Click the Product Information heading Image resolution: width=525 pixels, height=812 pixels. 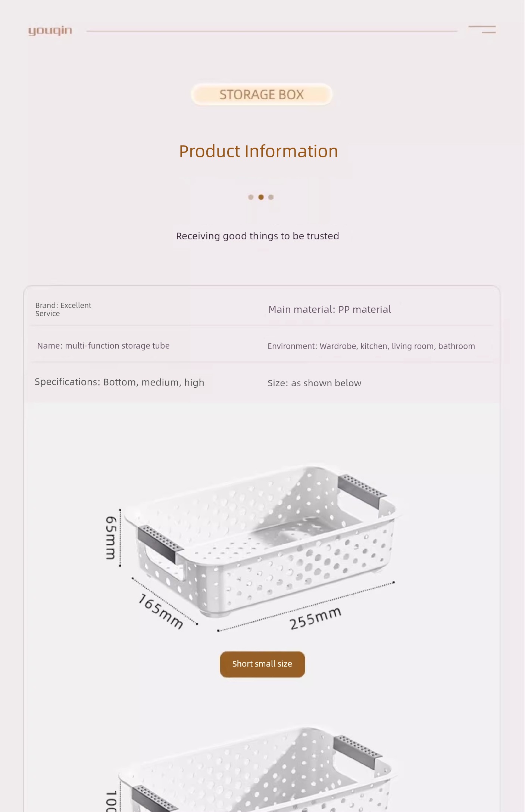(258, 151)
